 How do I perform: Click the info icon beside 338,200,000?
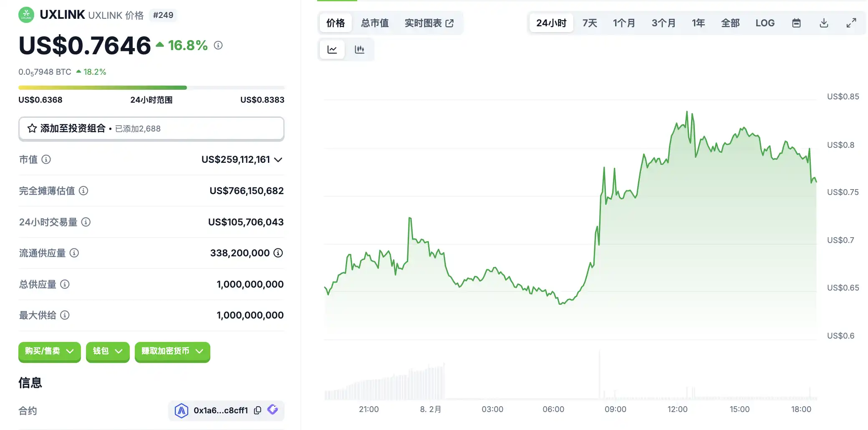tap(278, 253)
